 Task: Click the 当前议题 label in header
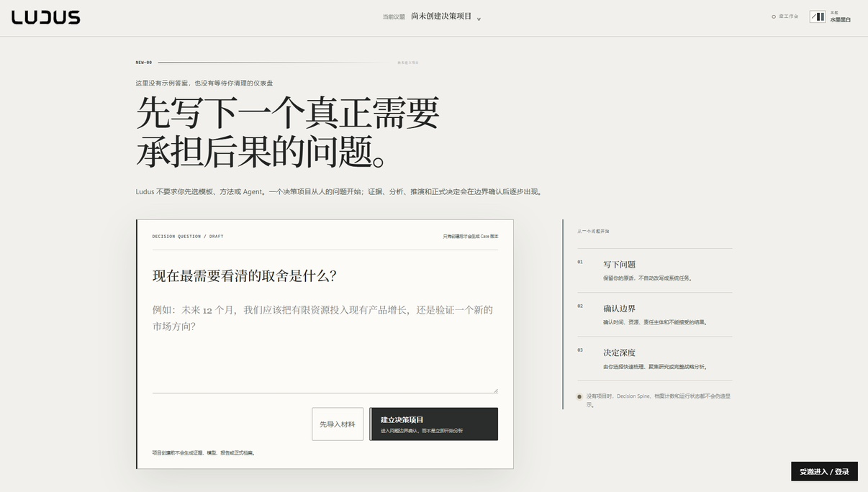(394, 17)
